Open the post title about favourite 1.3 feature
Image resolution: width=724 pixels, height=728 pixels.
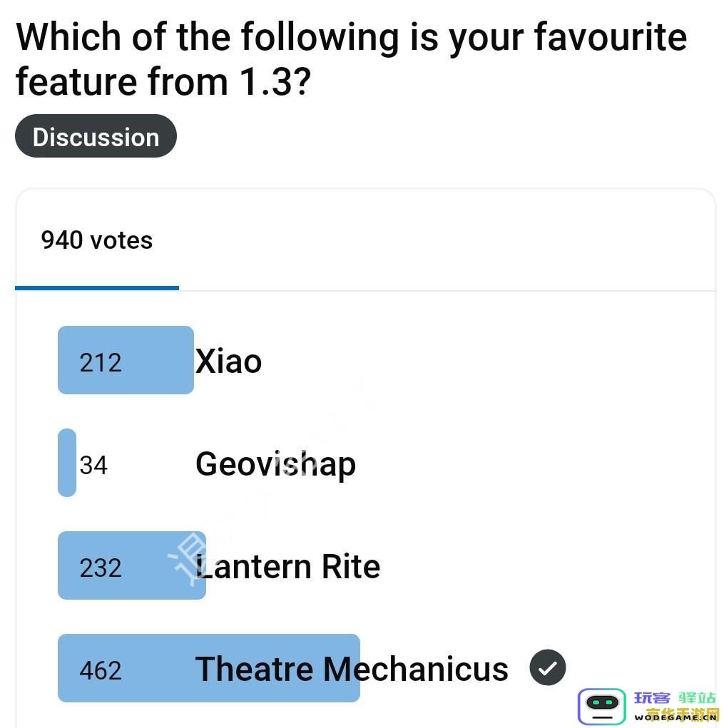click(351, 59)
